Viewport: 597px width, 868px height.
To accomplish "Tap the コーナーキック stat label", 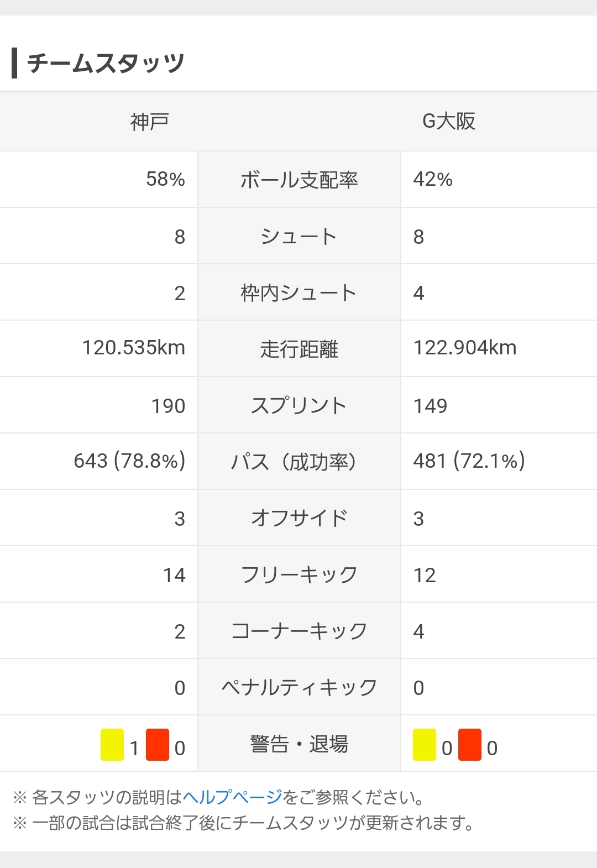I will pyautogui.click(x=299, y=631).
